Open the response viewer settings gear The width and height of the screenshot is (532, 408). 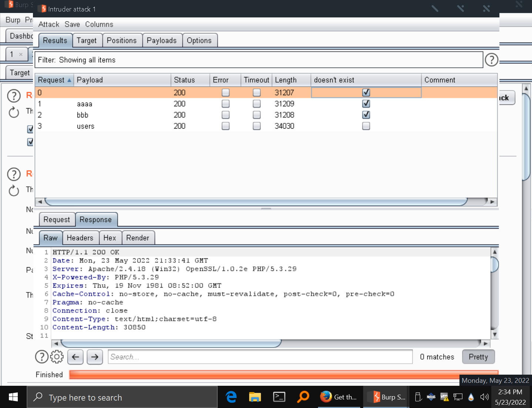click(57, 357)
